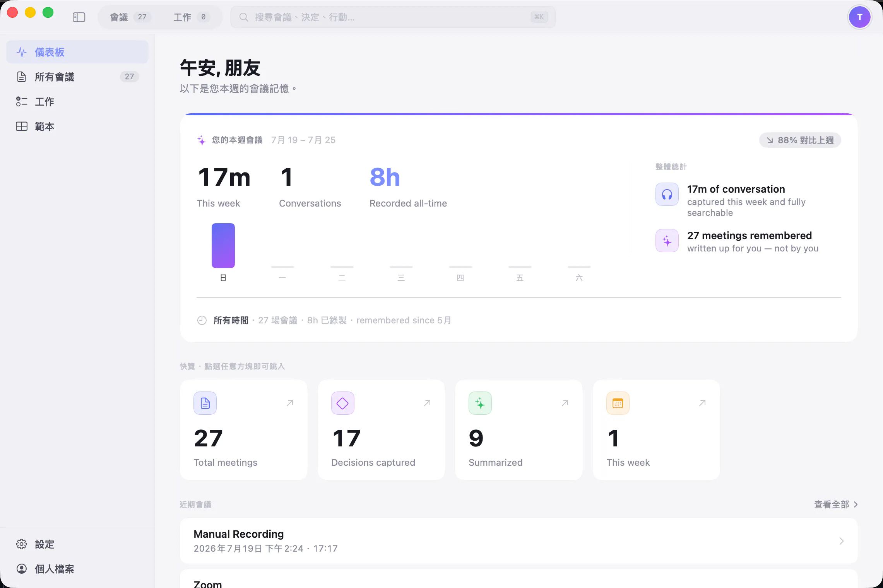Click the 88% 對比上週 badge
883x588 pixels.
800,140
